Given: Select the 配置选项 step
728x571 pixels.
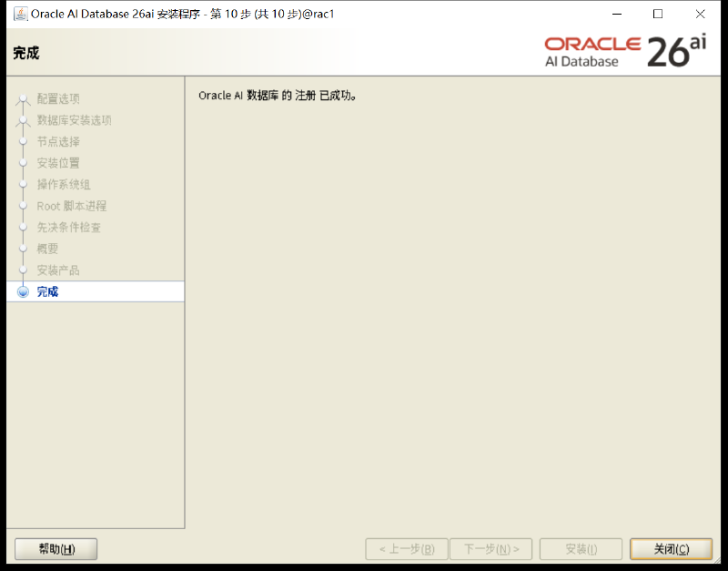Looking at the screenshot, I should 58,98.
